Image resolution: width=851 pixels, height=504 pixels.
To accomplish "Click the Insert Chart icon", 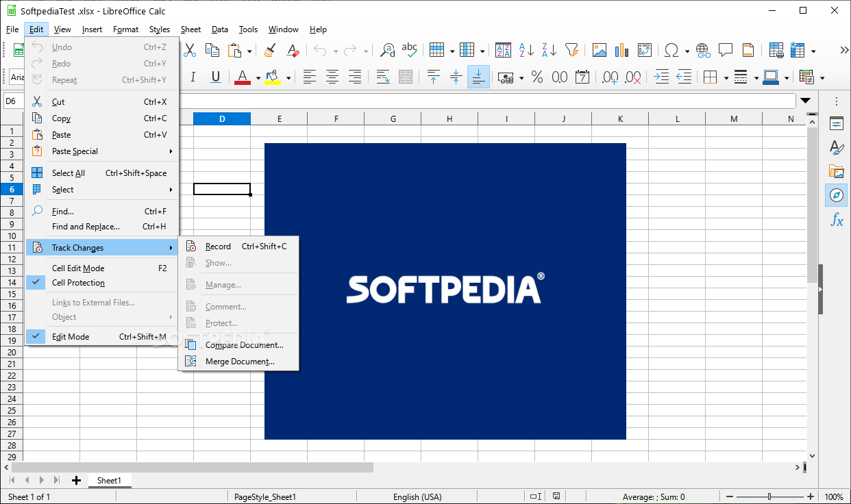I will [x=622, y=50].
